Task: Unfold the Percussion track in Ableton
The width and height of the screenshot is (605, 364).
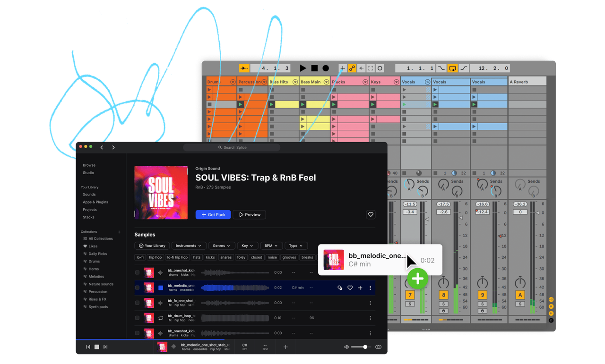Action: (x=264, y=82)
